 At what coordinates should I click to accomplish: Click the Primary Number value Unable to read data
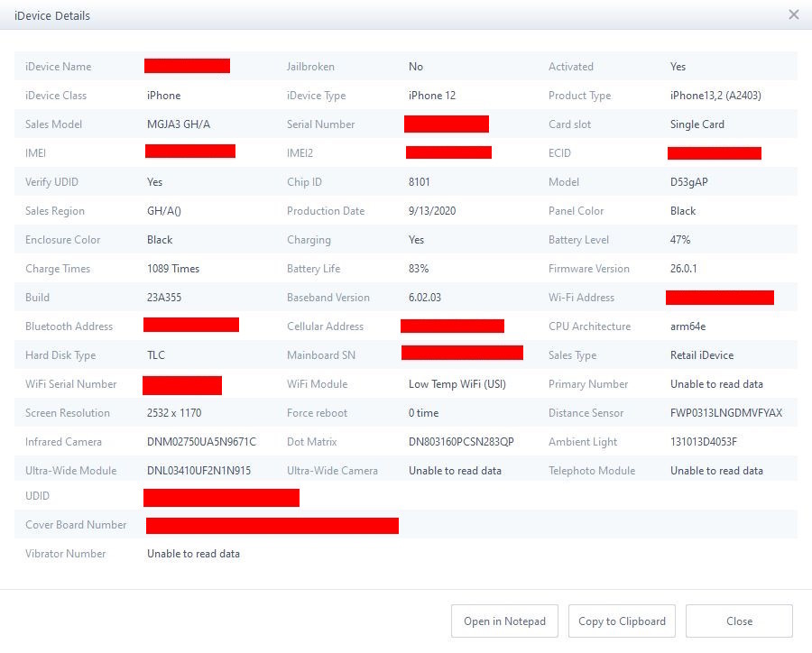click(x=716, y=384)
